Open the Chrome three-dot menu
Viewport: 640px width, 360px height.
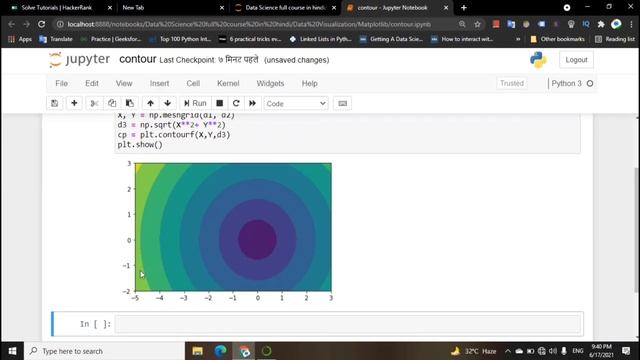(x=631, y=24)
